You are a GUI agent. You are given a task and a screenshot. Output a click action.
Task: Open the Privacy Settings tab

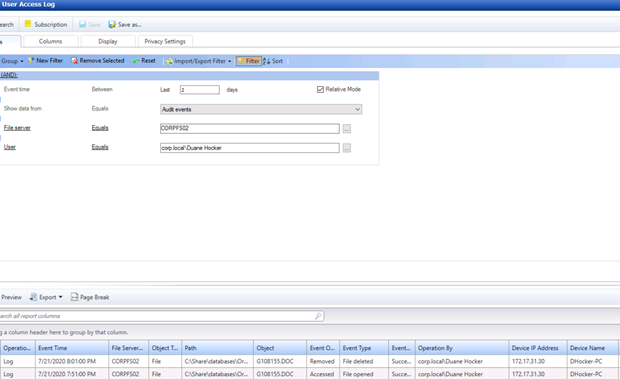[x=165, y=41]
